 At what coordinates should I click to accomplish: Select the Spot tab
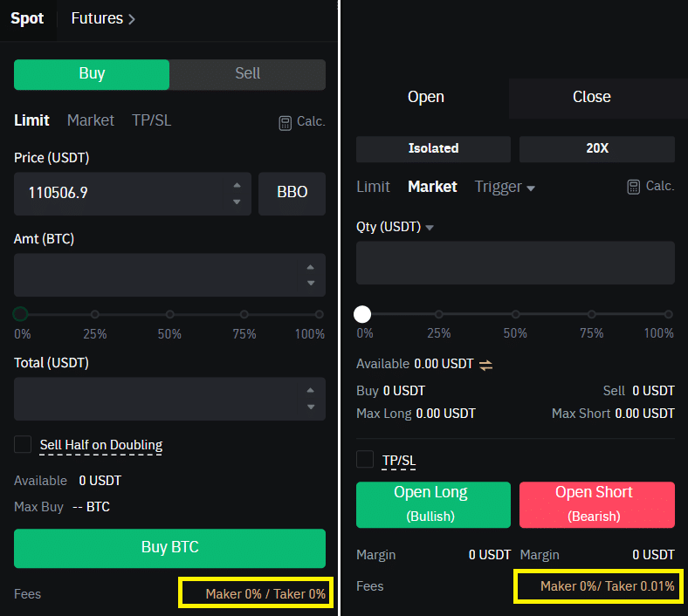pos(27,19)
